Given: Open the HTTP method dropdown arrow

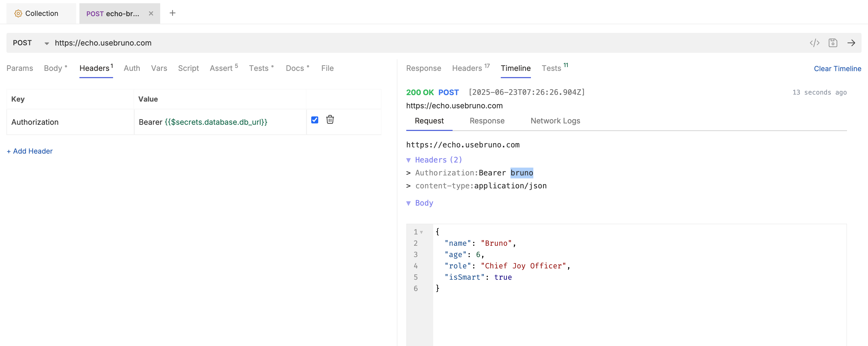Looking at the screenshot, I should (47, 43).
